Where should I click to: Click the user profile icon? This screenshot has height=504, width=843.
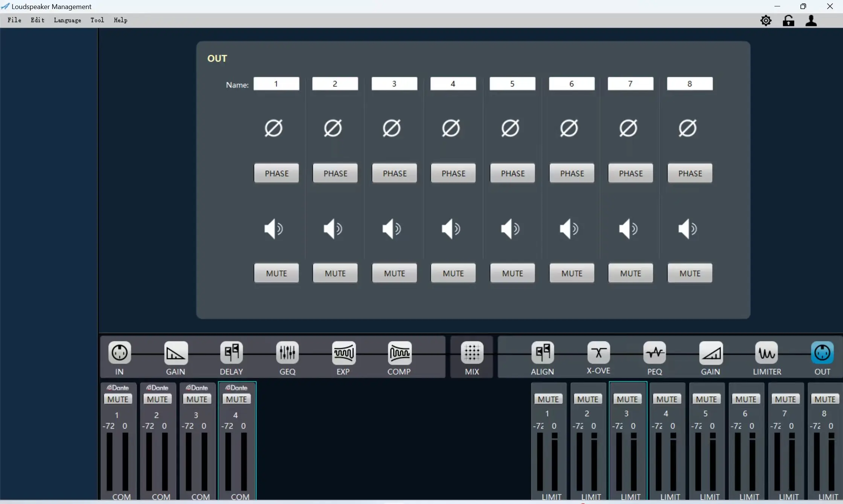(811, 20)
